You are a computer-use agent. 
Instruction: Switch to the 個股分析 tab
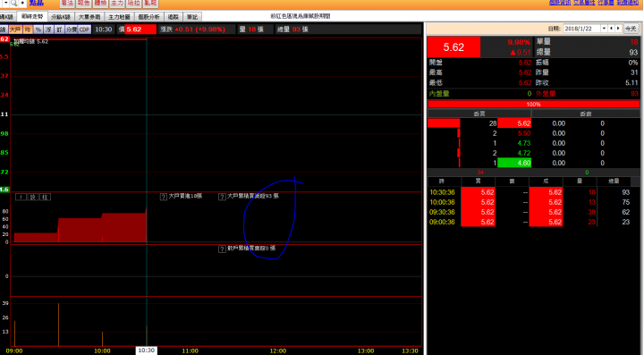click(148, 17)
